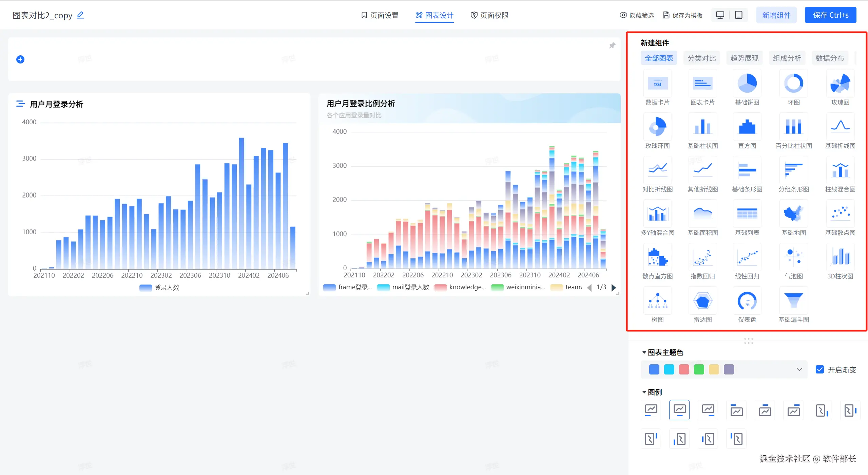The height and width of the screenshot is (475, 868).
Task: Choose the gauge dashboard chart
Action: click(747, 301)
